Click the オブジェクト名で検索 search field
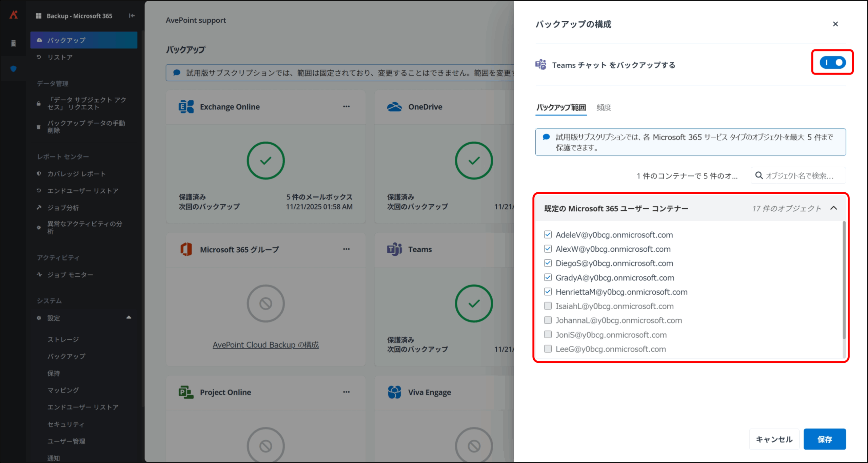Viewport: 868px width, 463px height. (800, 175)
